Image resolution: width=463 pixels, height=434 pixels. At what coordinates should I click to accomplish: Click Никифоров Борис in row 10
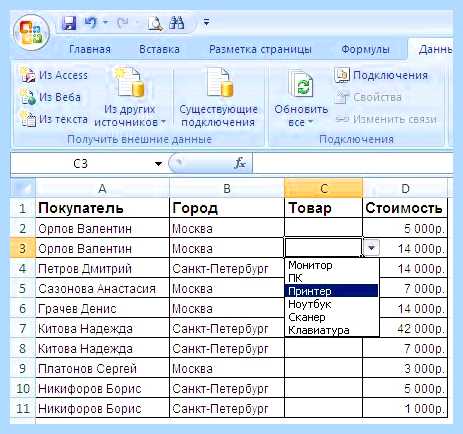click(x=102, y=388)
